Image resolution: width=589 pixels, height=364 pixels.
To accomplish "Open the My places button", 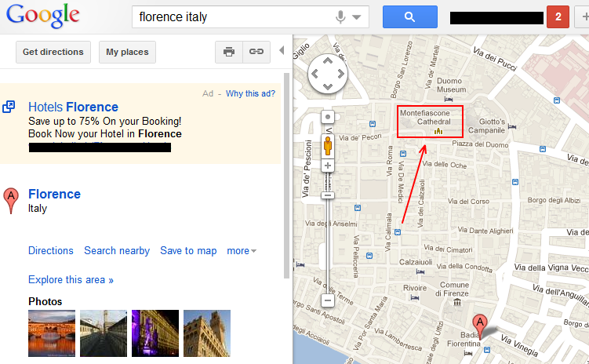I will coord(127,52).
